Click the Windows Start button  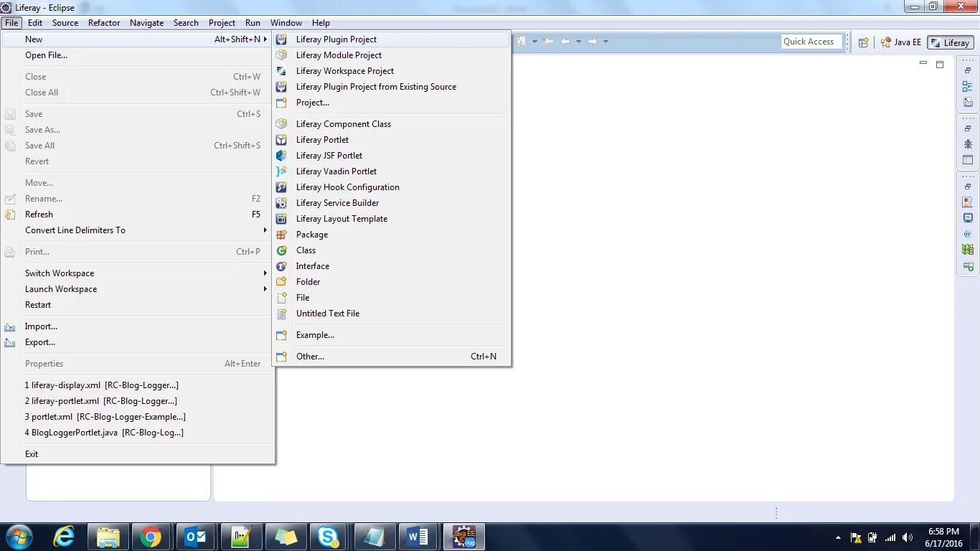pos(19,537)
